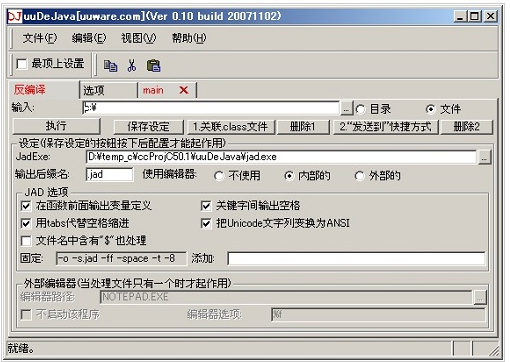Switch to the 选项 tab
The image size is (510, 362).
[108, 90]
